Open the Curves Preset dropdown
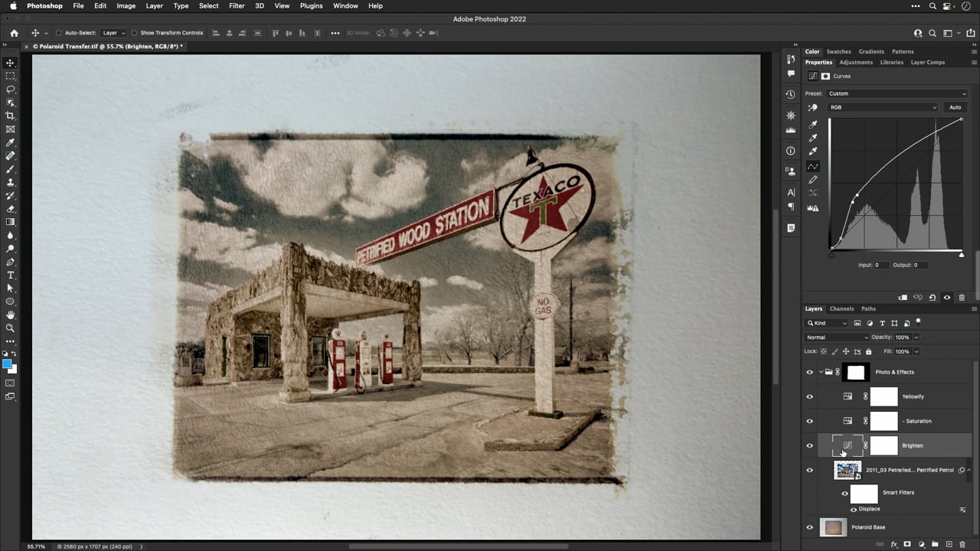The image size is (980, 551). pos(897,93)
